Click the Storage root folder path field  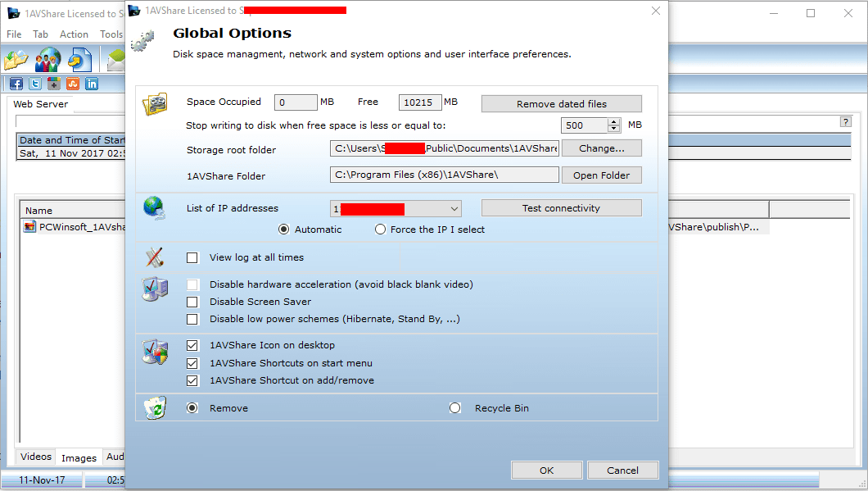pos(445,148)
